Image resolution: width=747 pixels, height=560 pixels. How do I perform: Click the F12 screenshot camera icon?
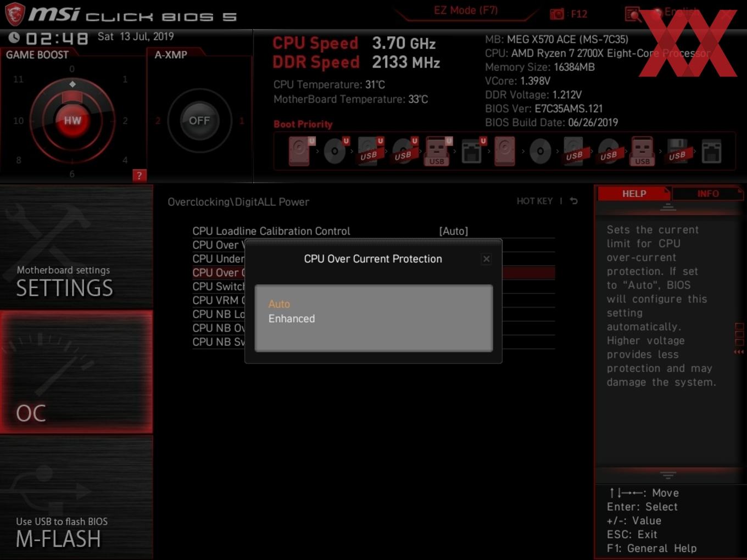point(556,14)
